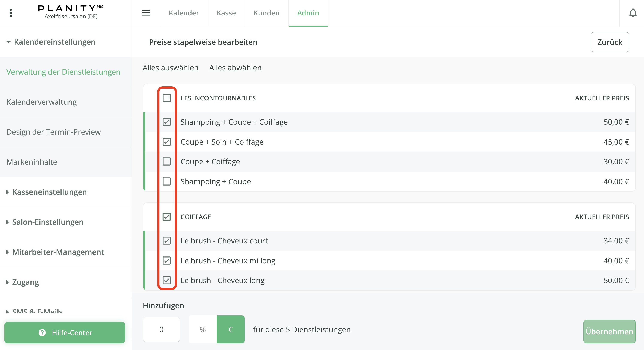Click the Hinzufügen amount input field
The image size is (644, 350).
pyautogui.click(x=161, y=329)
